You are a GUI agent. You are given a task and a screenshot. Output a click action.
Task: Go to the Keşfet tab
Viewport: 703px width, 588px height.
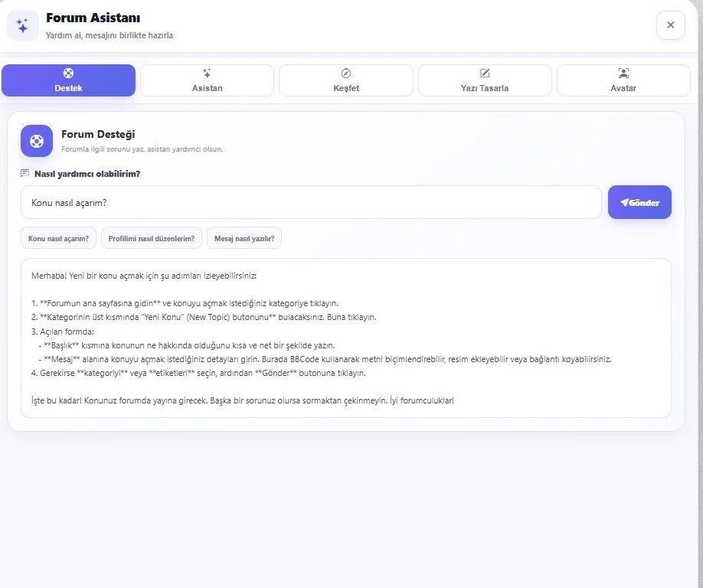pyautogui.click(x=346, y=80)
